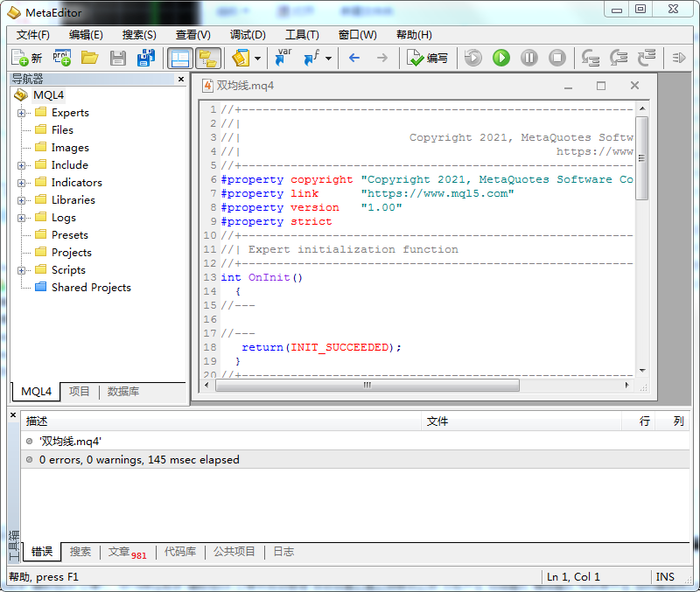Image resolution: width=700 pixels, height=592 pixels.
Task: Click the Pause debugging icon
Action: click(x=529, y=58)
